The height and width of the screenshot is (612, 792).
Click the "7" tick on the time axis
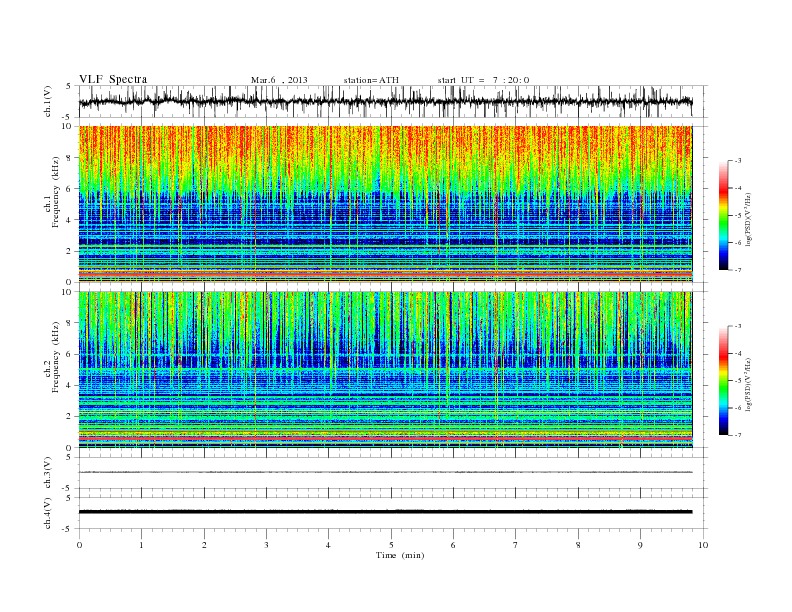(x=516, y=545)
